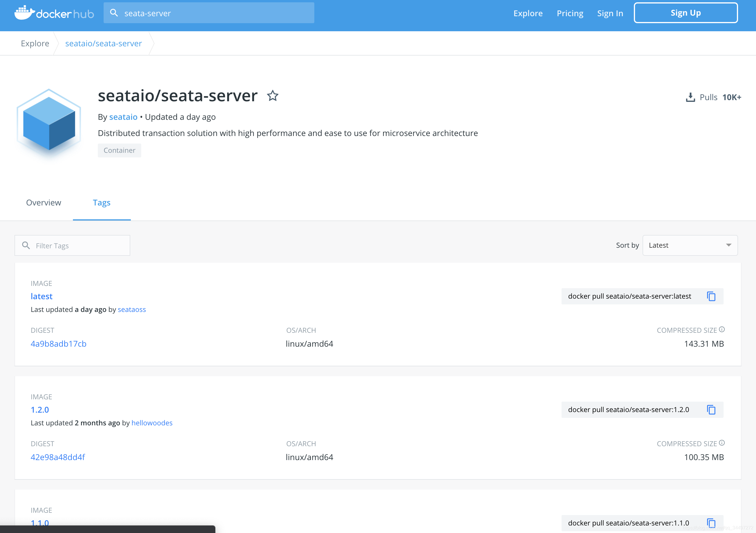Click the search magnifier icon in header
Screen dimensions: 756x533
pyautogui.click(x=114, y=13)
